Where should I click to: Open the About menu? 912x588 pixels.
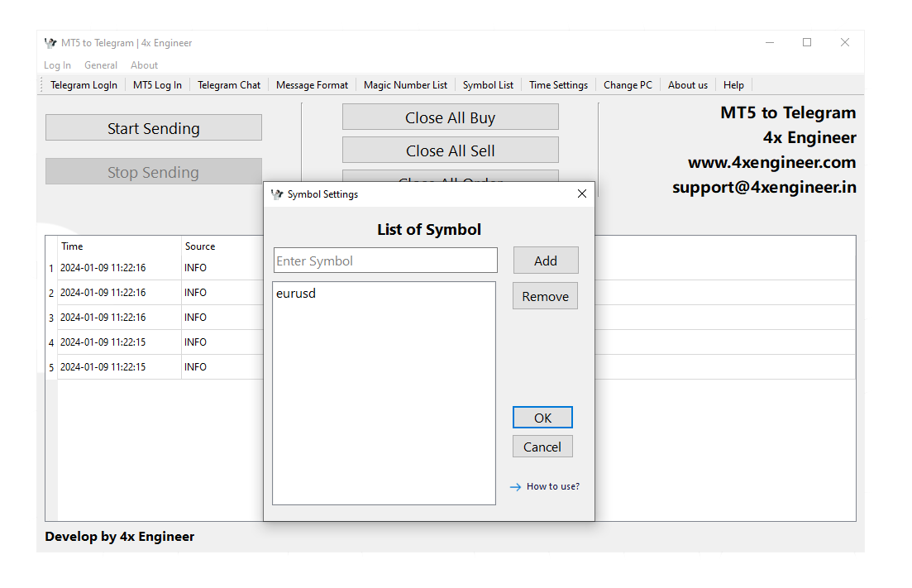pyautogui.click(x=144, y=65)
